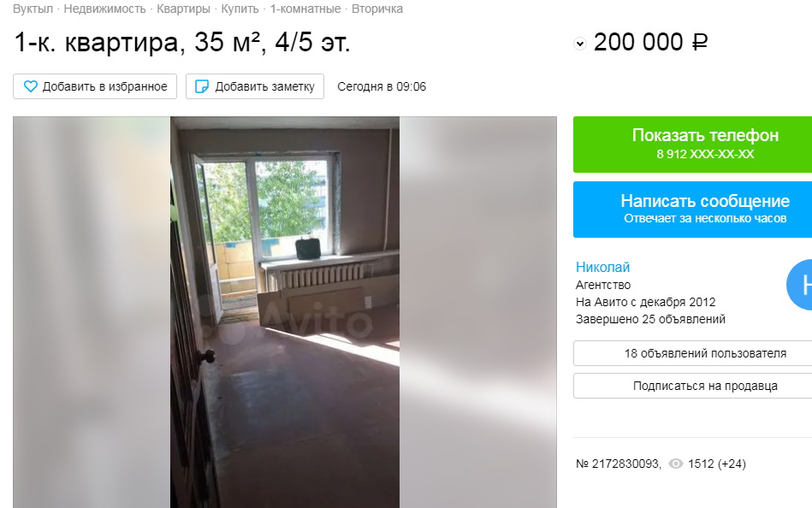
Task: Subscribe via Подписаться на продавца
Action: 692,386
